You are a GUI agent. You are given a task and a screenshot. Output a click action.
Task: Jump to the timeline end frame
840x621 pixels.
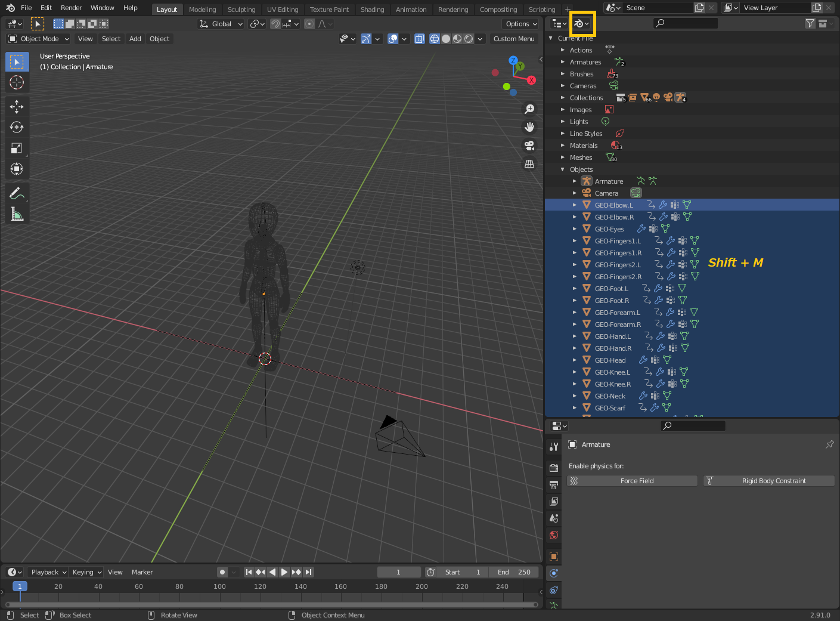308,572
